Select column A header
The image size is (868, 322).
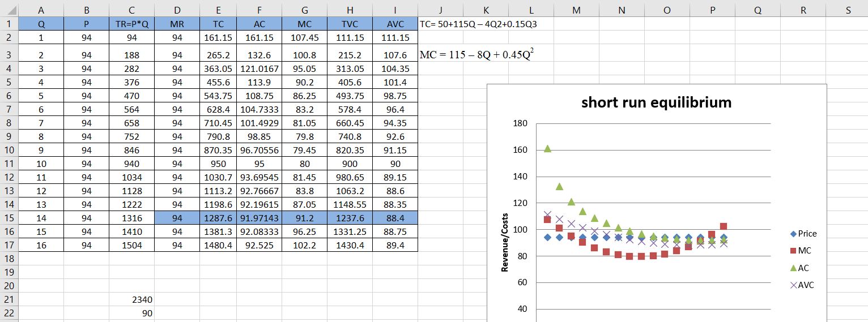41,10
